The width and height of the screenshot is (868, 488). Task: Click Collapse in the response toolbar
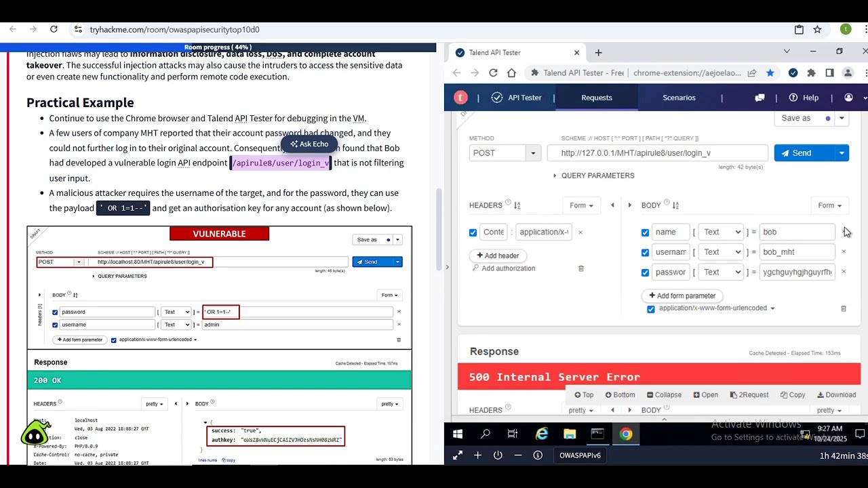664,395
